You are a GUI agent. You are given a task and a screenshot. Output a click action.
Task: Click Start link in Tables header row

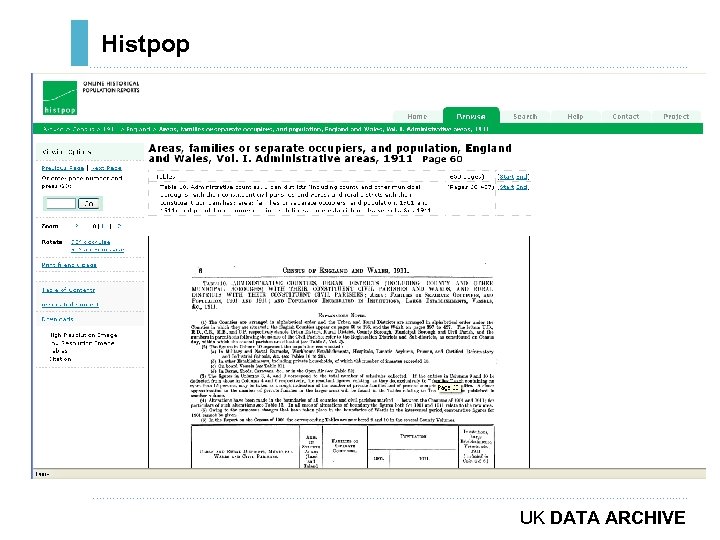pyautogui.click(x=506, y=177)
